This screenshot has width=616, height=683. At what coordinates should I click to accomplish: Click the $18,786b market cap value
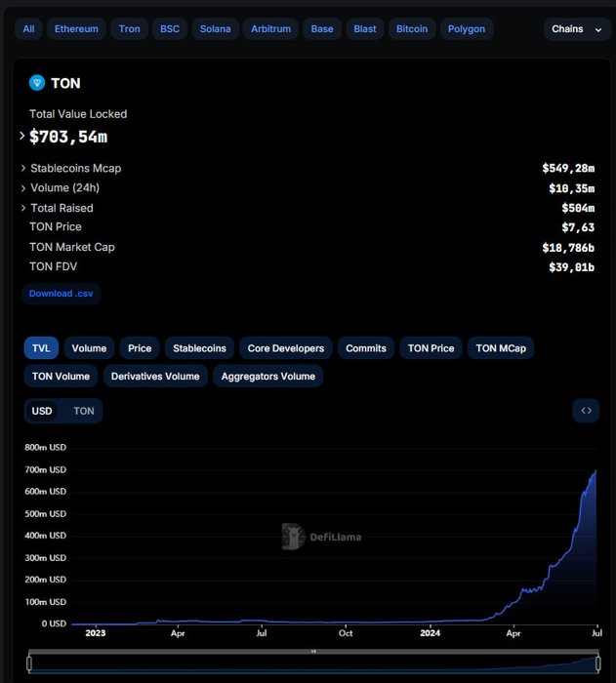[x=568, y=248]
